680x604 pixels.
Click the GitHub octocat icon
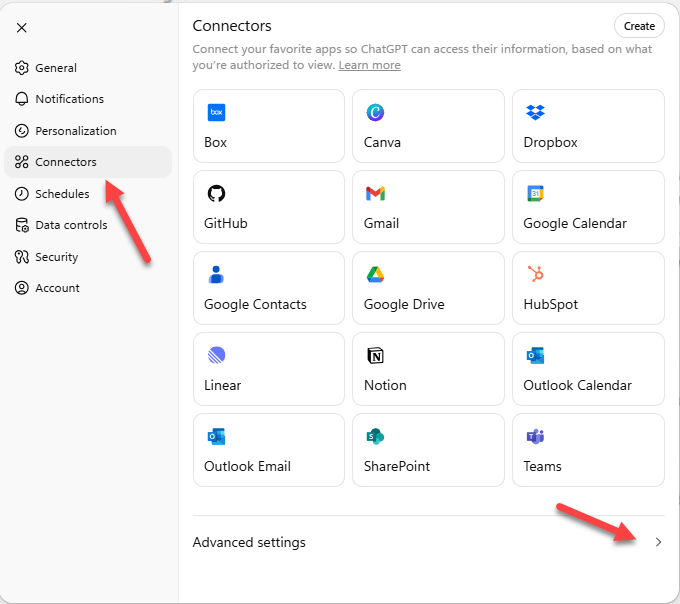216,193
